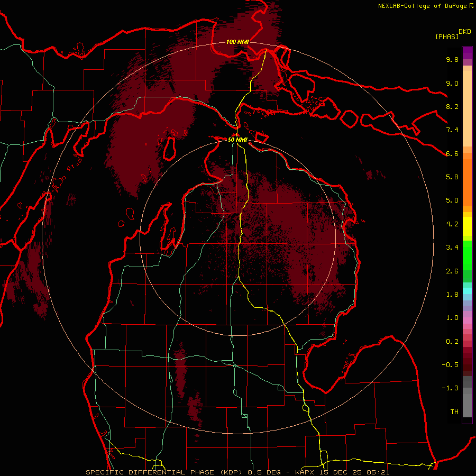The height and width of the screenshot is (476, 476).
Task: Click the 0.5 DEG elevation text
Action: [263, 472]
